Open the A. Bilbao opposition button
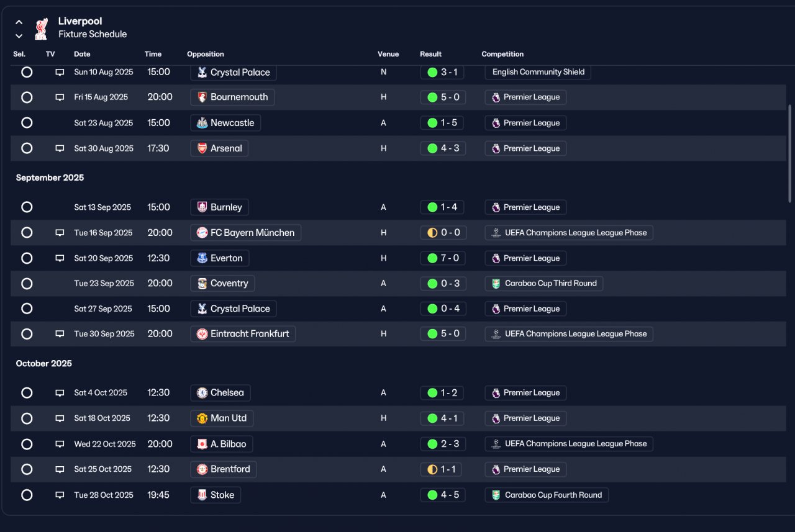 222,444
